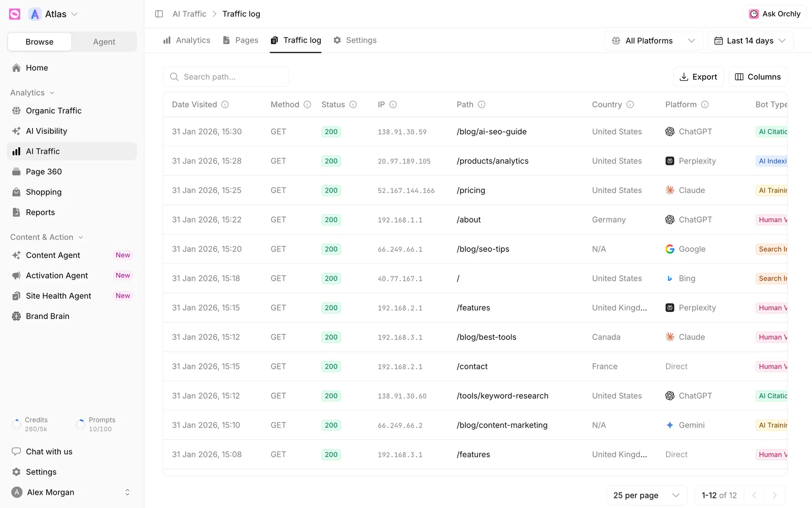Select the Traffic log tab

click(x=296, y=40)
